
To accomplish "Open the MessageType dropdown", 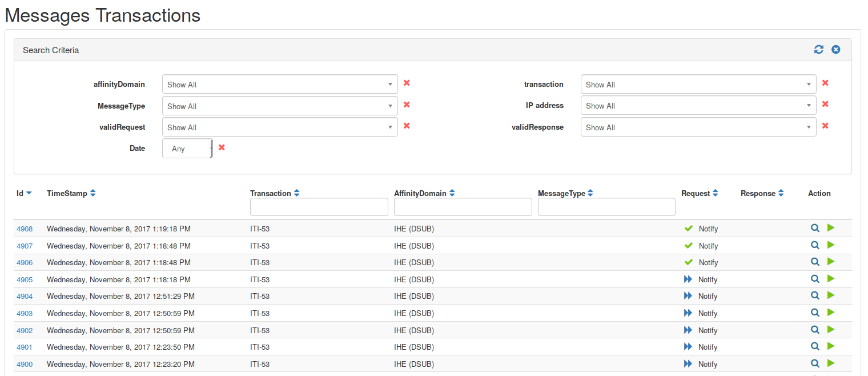I will 280,106.
